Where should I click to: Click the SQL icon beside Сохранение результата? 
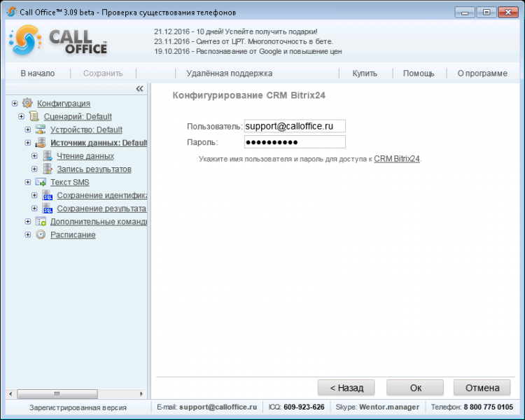[x=47, y=209]
